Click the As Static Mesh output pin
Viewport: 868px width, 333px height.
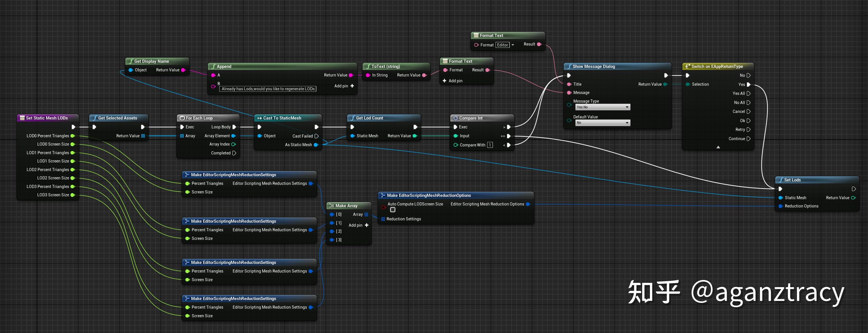point(316,145)
